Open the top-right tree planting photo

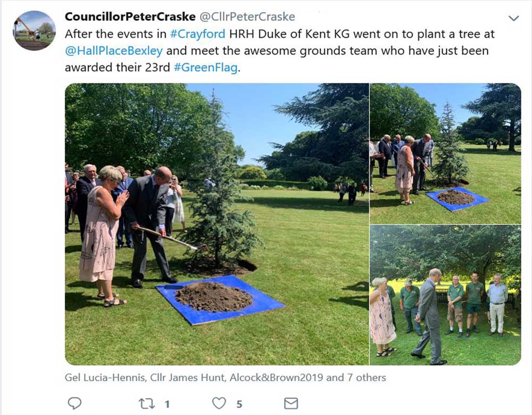(445, 153)
